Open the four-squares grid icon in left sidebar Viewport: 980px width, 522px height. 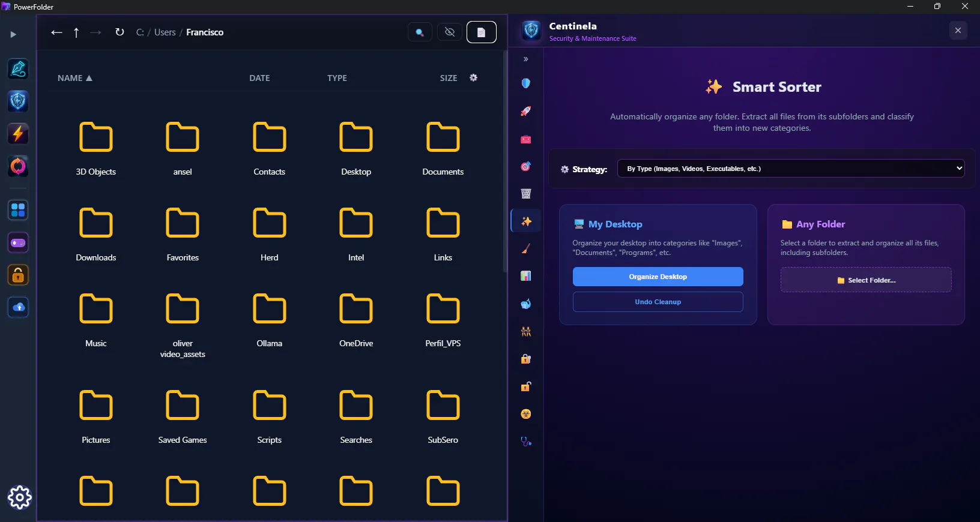pyautogui.click(x=18, y=211)
